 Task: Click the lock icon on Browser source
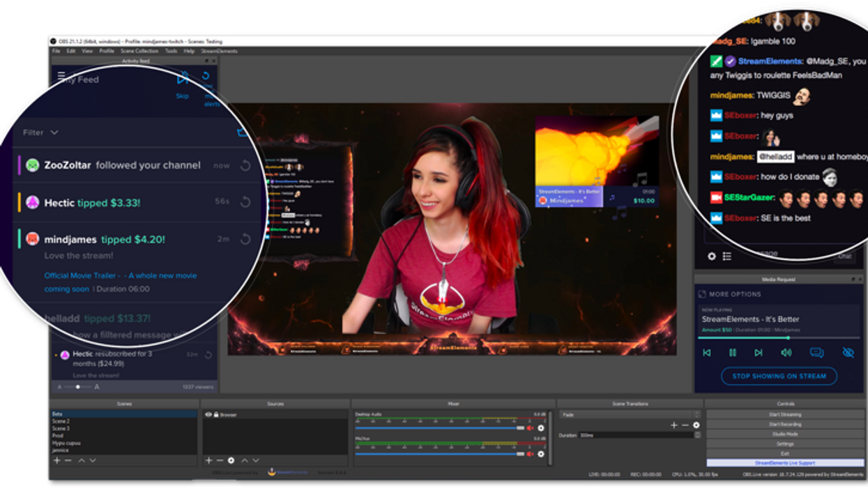pos(216,415)
